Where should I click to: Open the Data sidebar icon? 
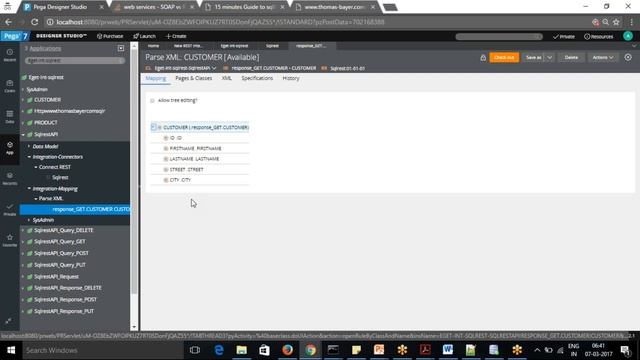click(9, 116)
